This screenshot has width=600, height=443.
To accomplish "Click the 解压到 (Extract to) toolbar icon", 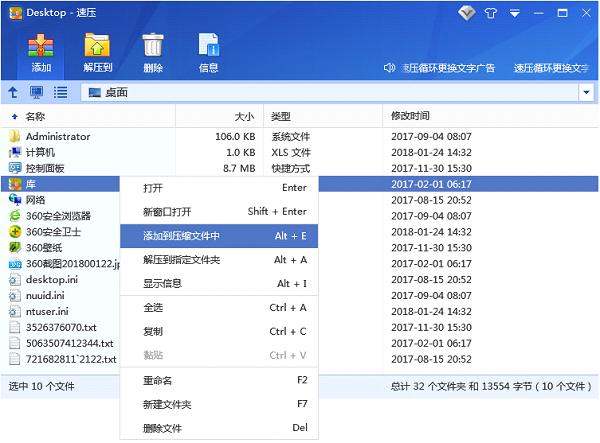I will (97, 51).
